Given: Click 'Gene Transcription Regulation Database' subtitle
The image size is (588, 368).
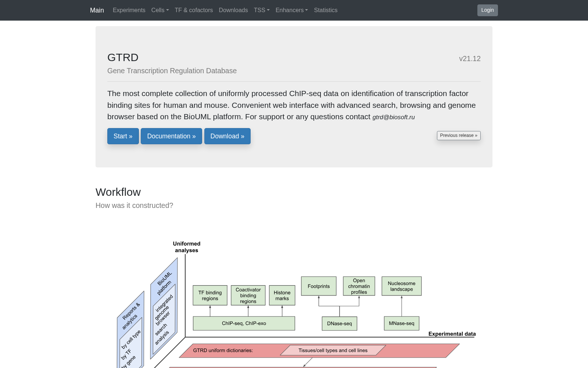Looking at the screenshot, I should (x=172, y=71).
